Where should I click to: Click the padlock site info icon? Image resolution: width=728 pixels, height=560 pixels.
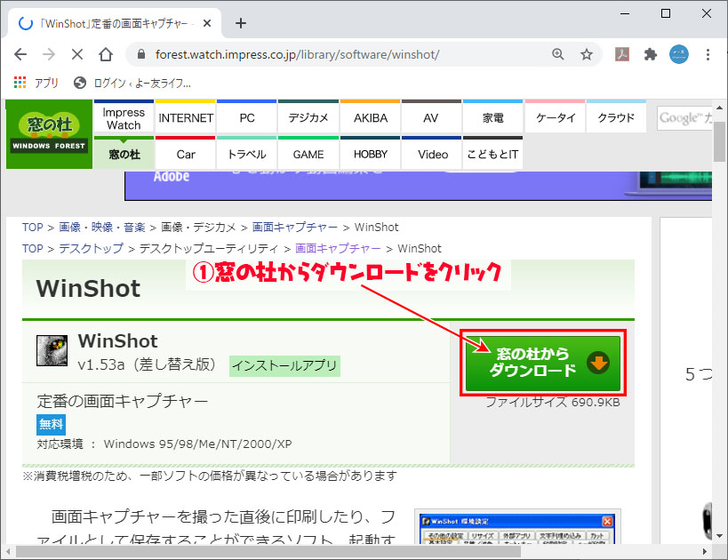tap(141, 54)
